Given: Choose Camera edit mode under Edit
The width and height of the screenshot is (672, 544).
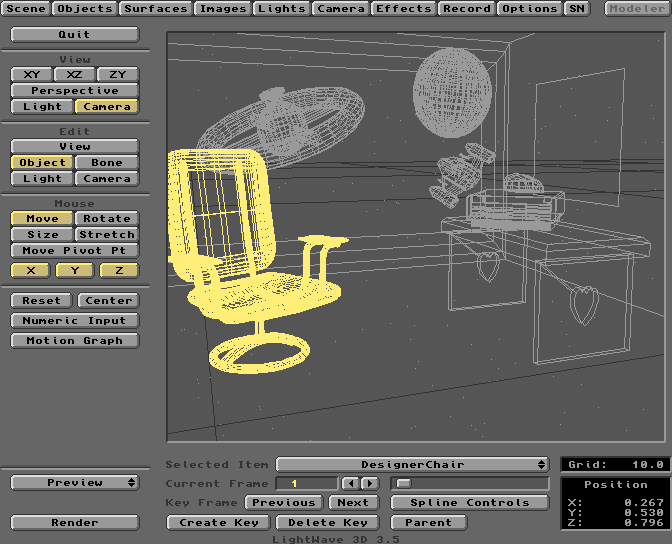Looking at the screenshot, I should (x=107, y=178).
